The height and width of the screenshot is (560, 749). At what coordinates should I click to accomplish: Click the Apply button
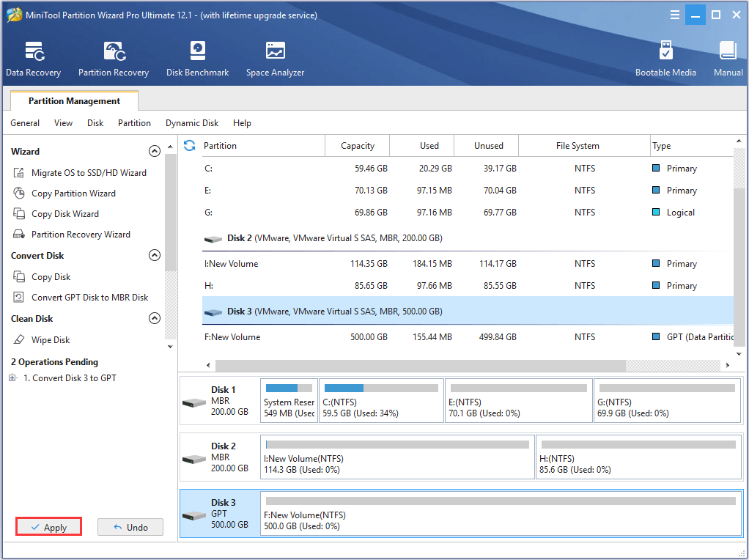(x=48, y=527)
